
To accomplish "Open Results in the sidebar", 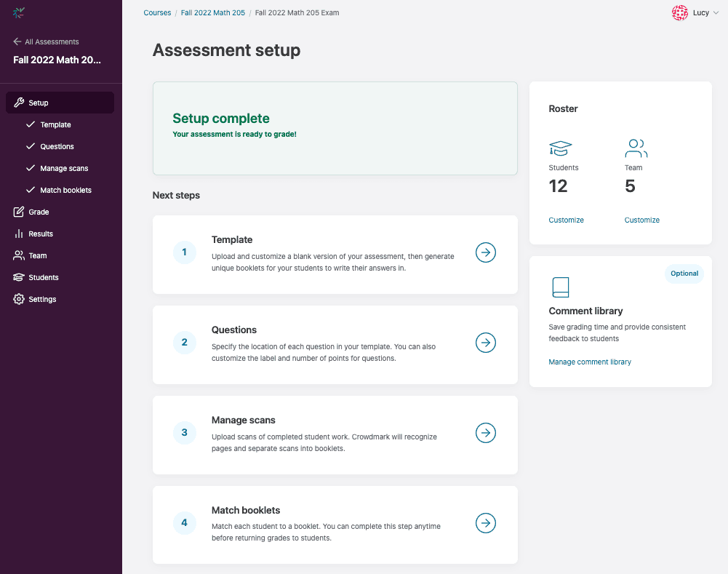I will coord(41,234).
